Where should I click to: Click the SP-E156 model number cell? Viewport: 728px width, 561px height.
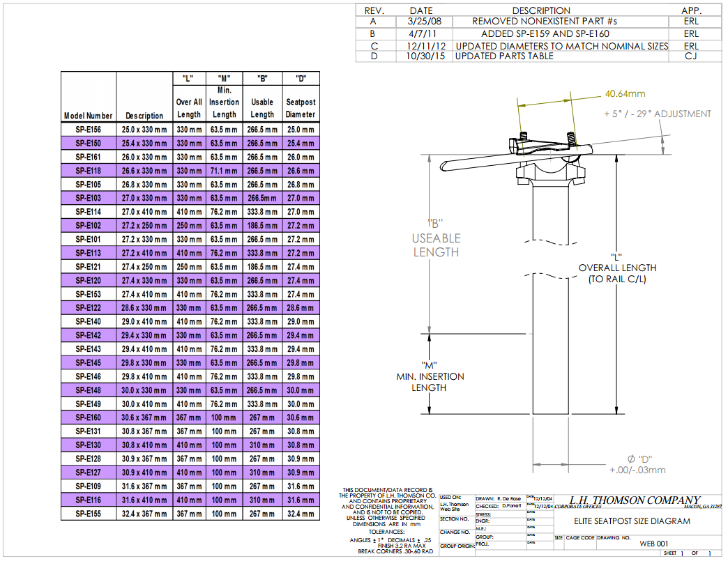coord(89,130)
